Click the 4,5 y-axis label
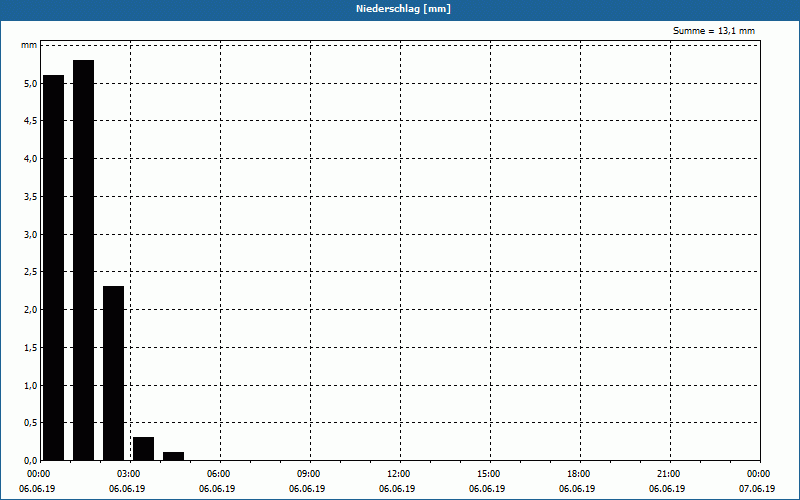800x500 pixels. tap(31, 121)
